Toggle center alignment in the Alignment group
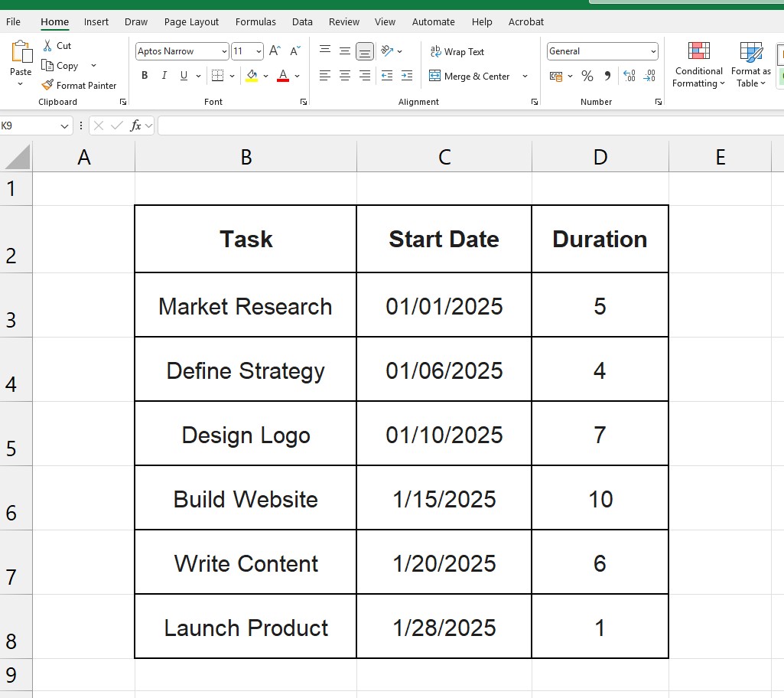This screenshot has height=698, width=784. point(344,75)
